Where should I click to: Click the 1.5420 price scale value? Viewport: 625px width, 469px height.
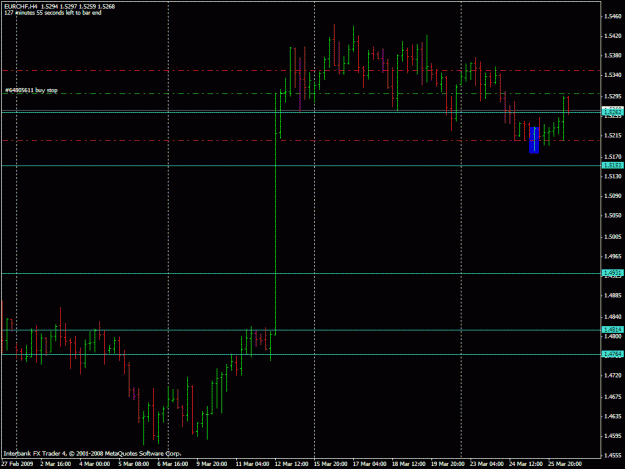coord(613,36)
